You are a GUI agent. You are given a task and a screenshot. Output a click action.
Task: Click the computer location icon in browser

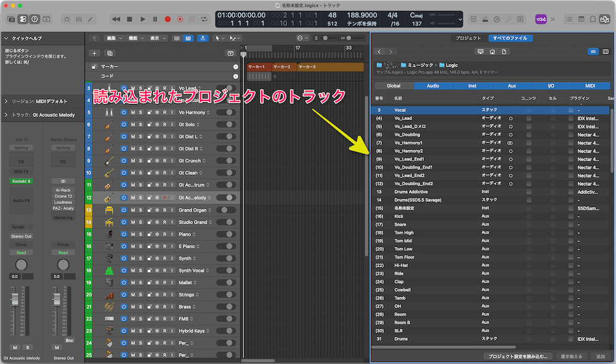click(480, 52)
